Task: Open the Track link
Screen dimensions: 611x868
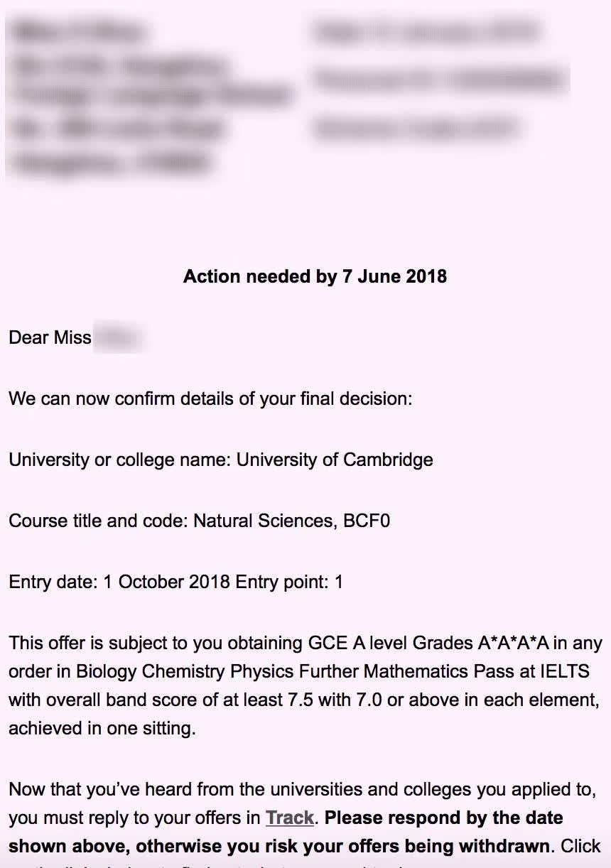Action: click(289, 818)
